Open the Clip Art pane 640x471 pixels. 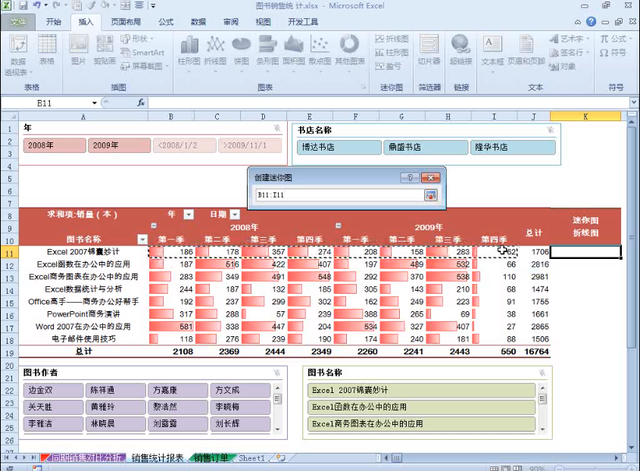104,49
